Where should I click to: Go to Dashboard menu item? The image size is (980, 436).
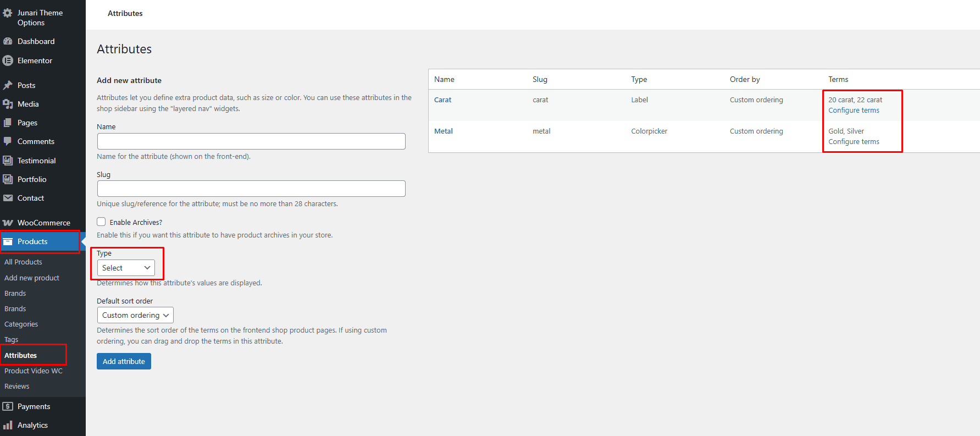[36, 41]
